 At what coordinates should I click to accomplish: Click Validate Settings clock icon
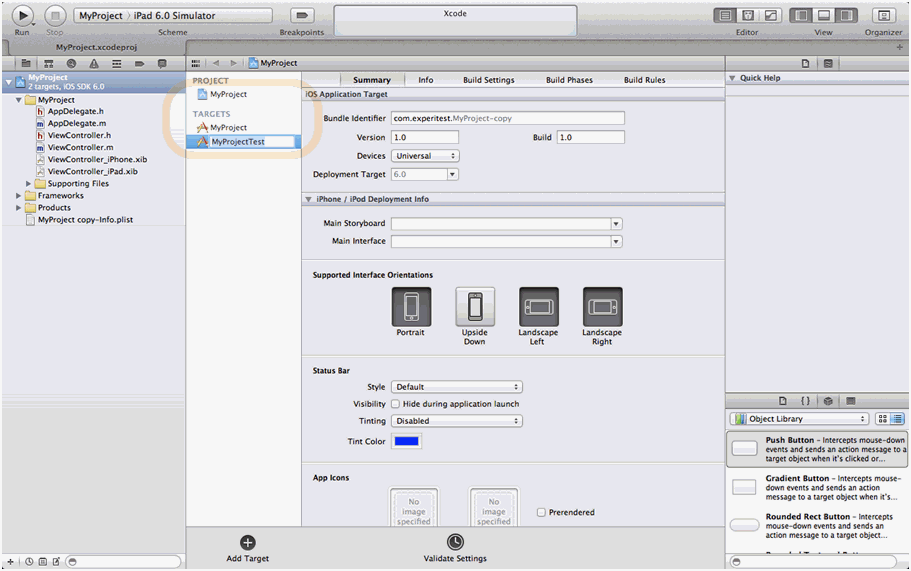(455, 542)
